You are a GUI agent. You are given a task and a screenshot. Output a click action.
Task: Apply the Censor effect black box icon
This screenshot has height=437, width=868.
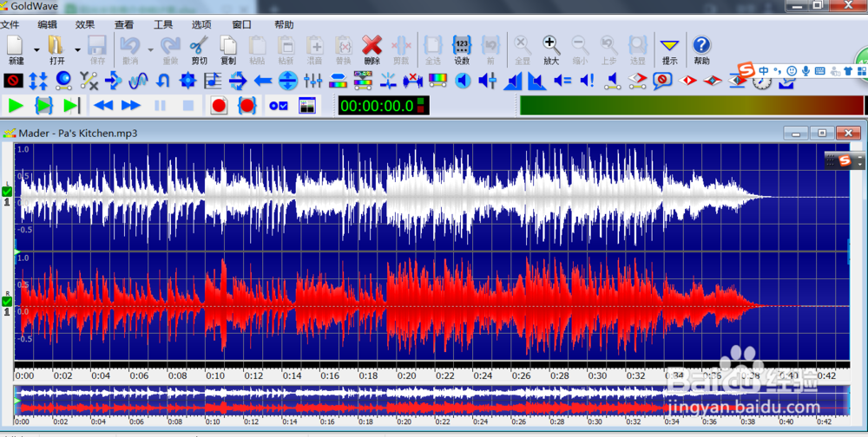(13, 81)
